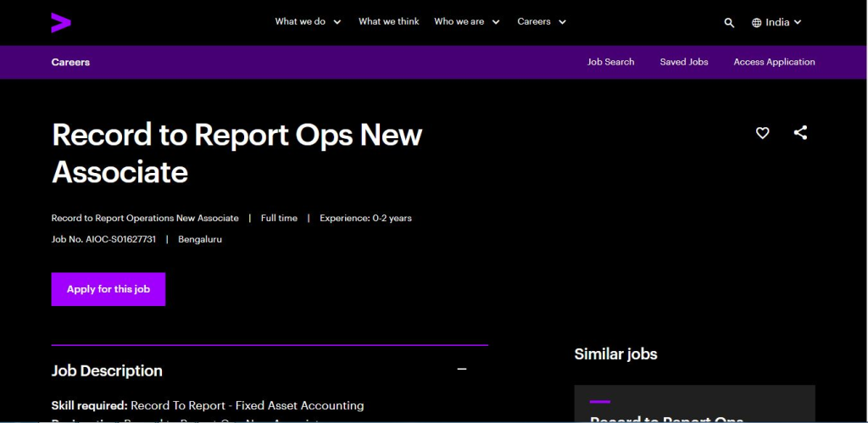The image size is (868, 423).
Task: Open the similar job card
Action: coord(694,404)
